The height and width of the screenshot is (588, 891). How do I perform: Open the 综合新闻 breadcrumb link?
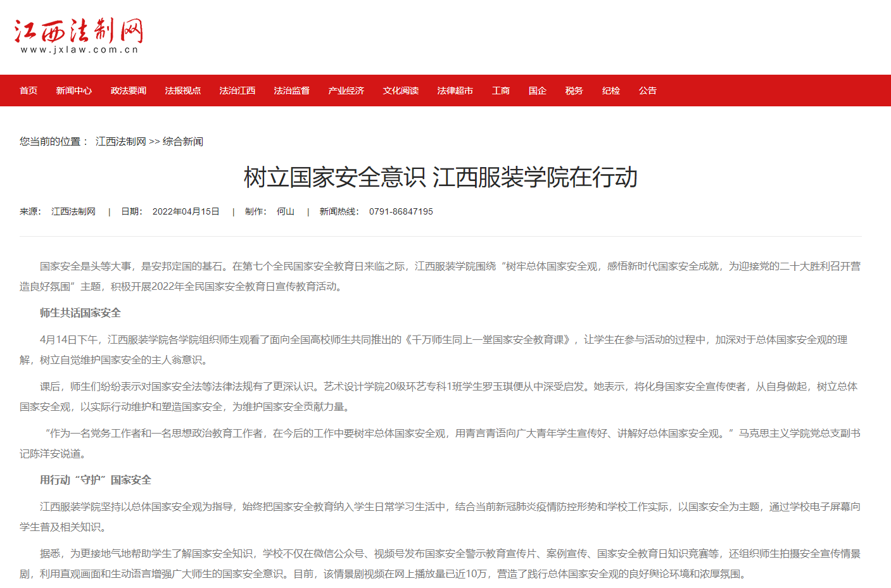tap(183, 141)
